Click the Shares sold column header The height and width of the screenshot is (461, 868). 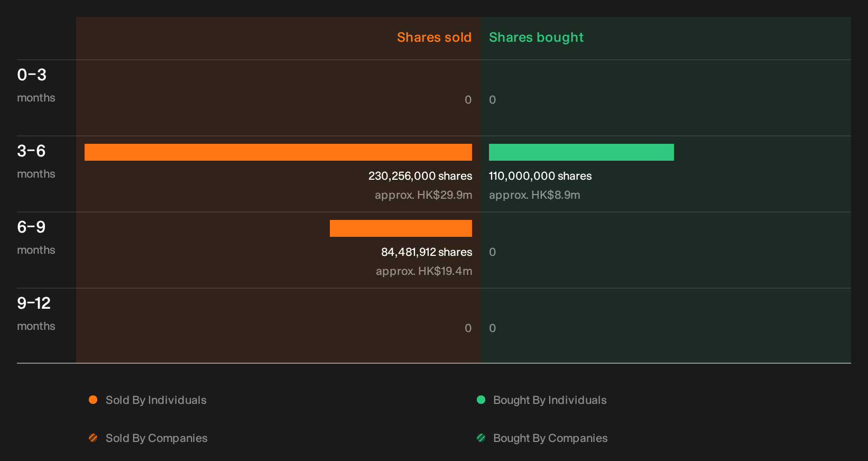[x=434, y=38]
